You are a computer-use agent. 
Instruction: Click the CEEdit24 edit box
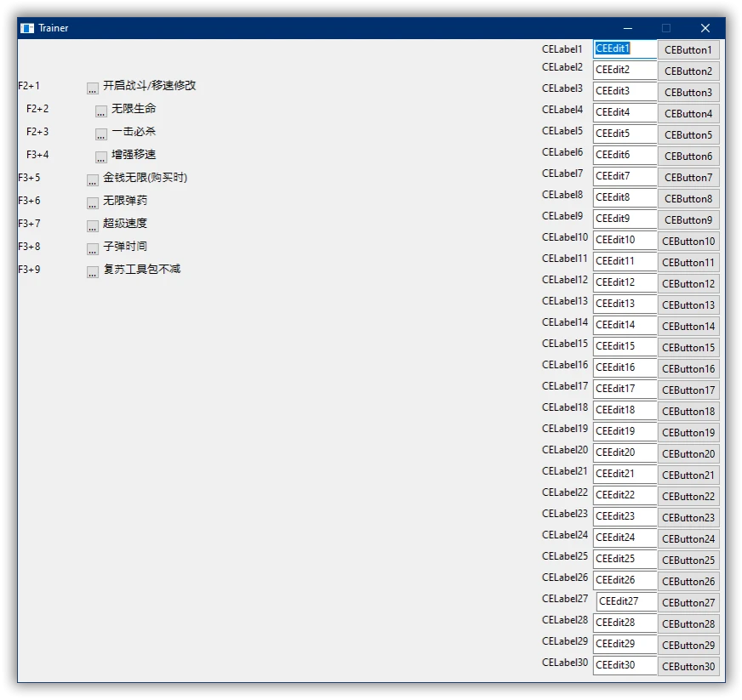click(x=625, y=538)
